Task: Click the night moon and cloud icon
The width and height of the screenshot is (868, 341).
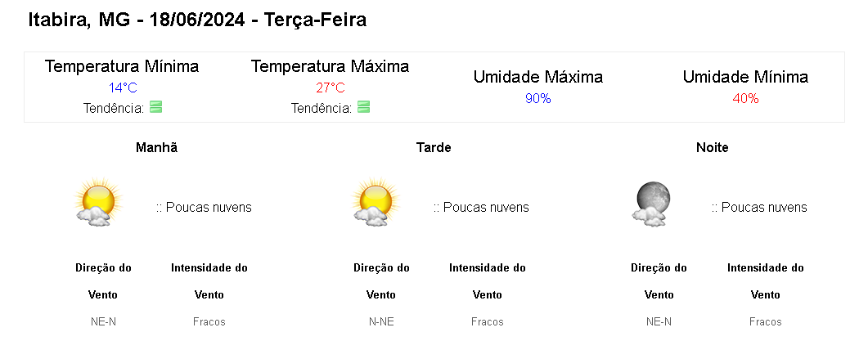Action: coord(652,203)
